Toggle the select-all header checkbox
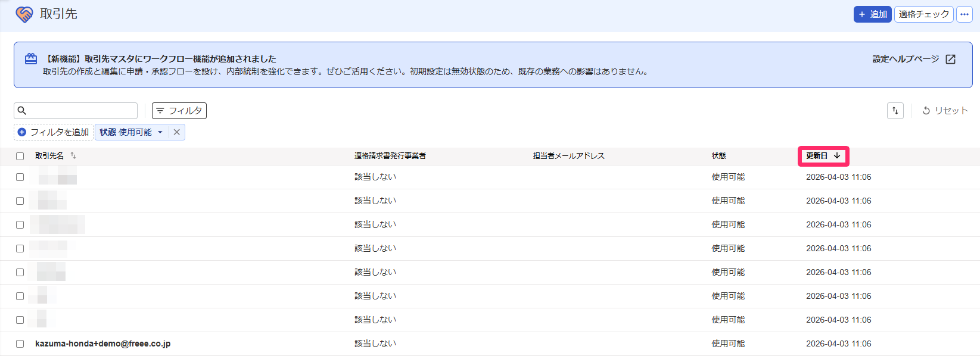 click(x=20, y=156)
